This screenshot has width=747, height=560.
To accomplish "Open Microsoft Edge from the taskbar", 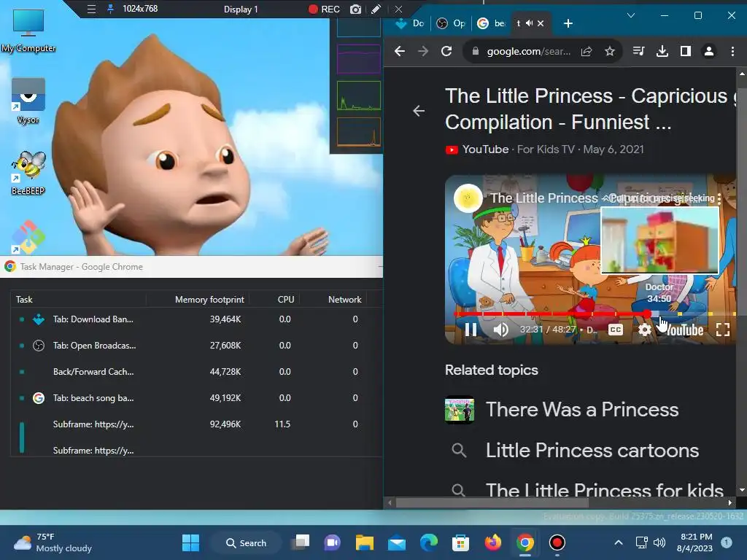I will coord(429,542).
